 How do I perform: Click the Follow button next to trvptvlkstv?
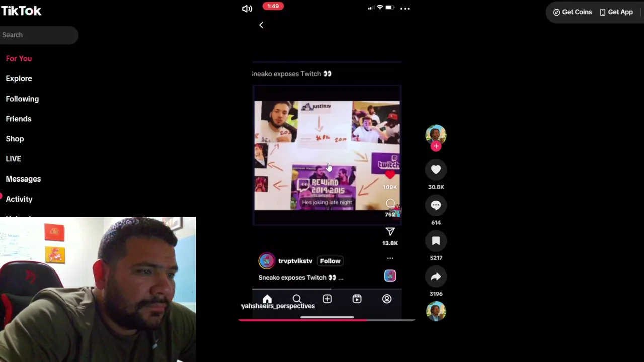point(331,261)
